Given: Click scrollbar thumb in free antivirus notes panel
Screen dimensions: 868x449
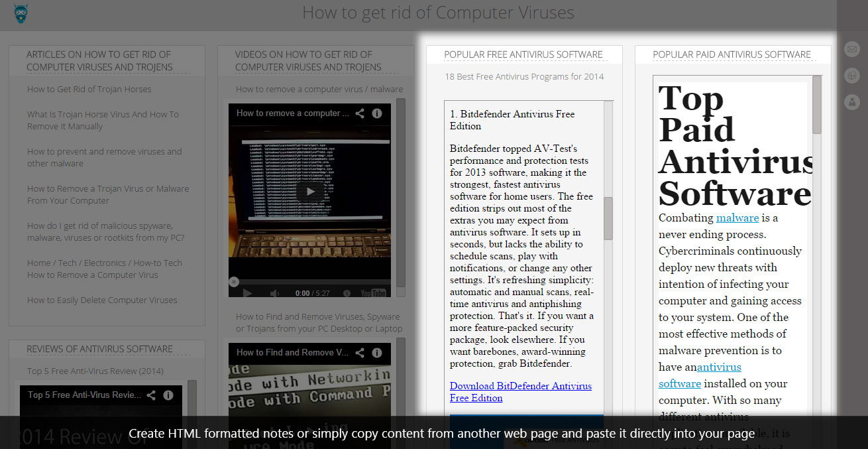Looking at the screenshot, I should [608, 218].
